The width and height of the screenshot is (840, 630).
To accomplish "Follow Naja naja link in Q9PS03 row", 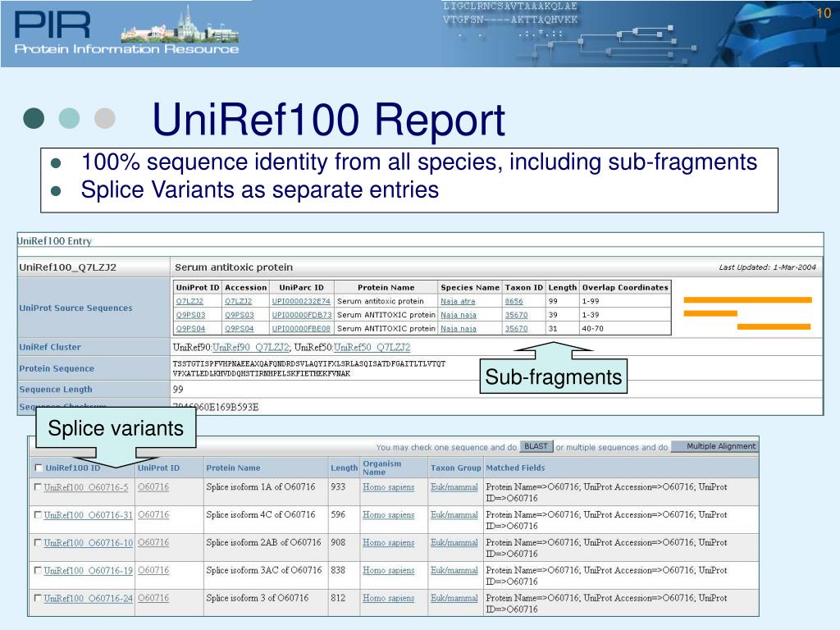I will 458,315.
